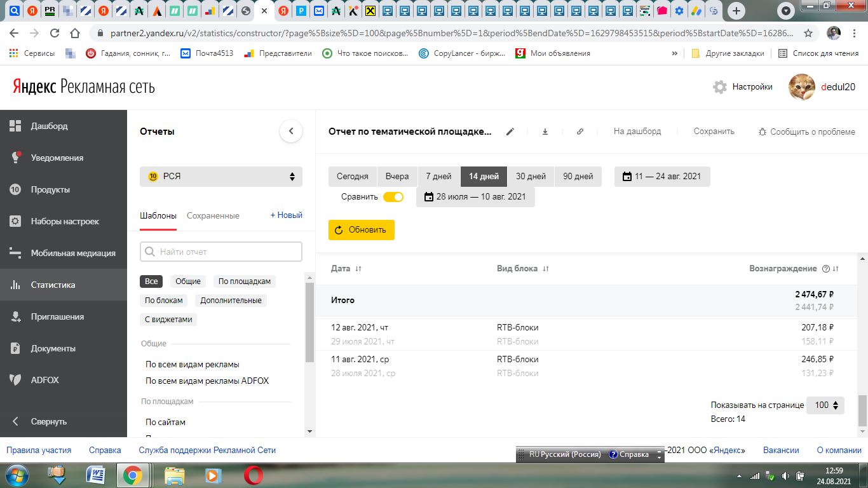
Task: Click the report table vertical scrollbar
Action: (862, 411)
